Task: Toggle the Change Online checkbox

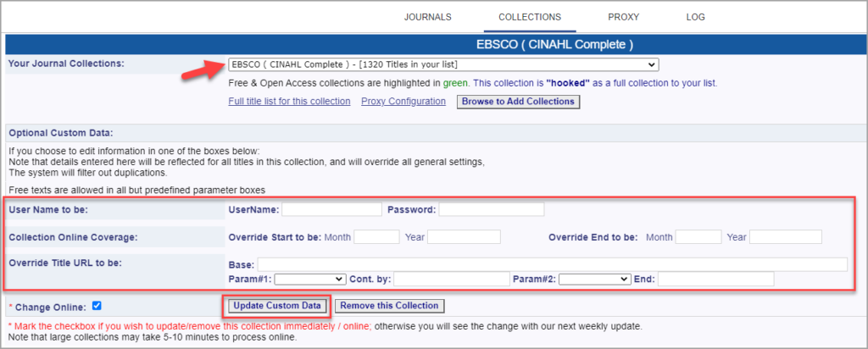Action: tap(97, 305)
